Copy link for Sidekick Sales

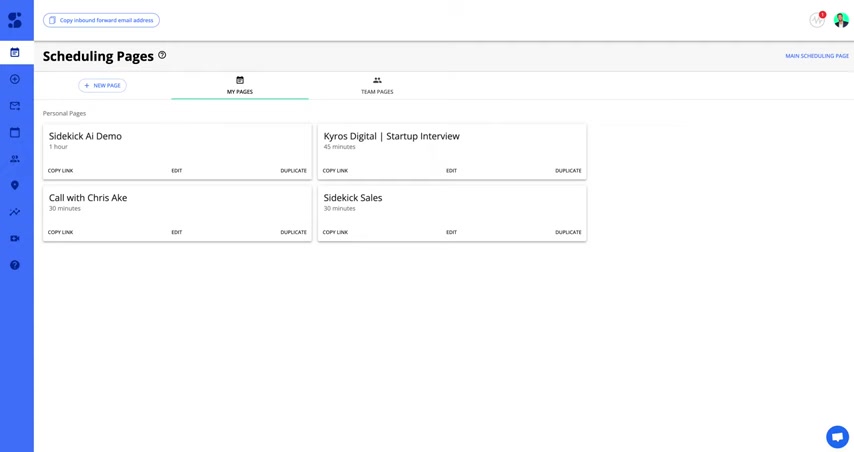coord(335,232)
